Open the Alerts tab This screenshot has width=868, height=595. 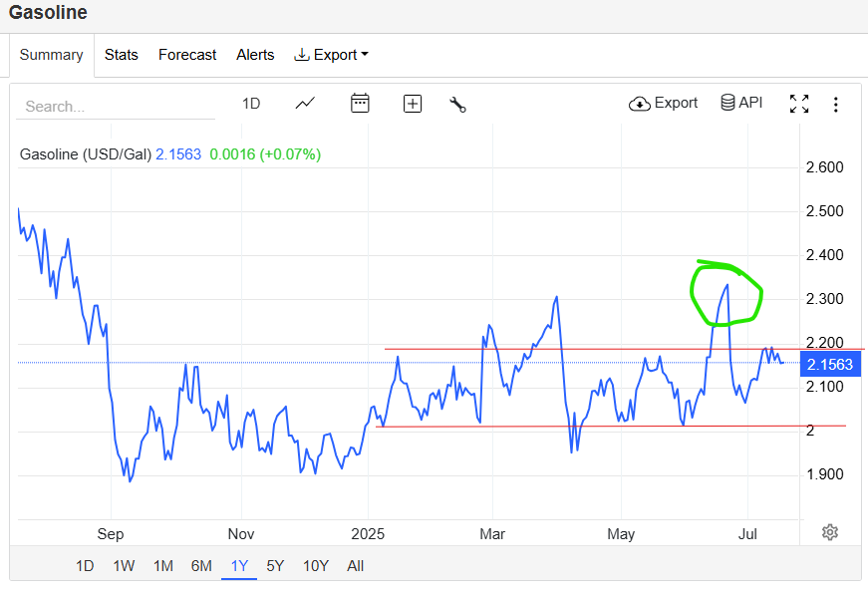255,55
